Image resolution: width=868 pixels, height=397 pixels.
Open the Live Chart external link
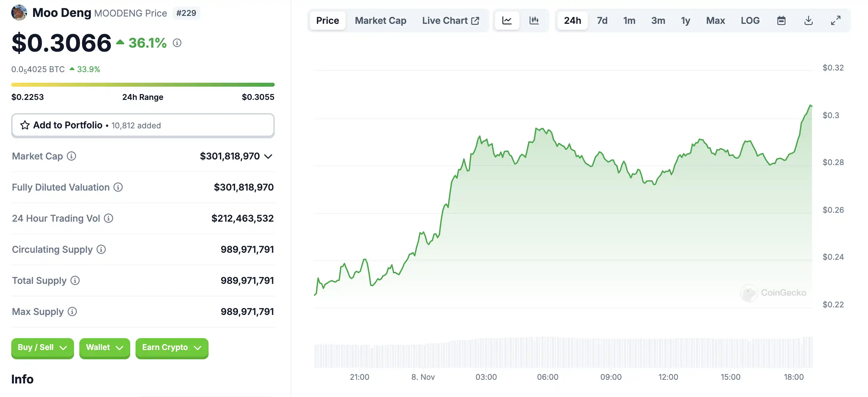click(450, 21)
